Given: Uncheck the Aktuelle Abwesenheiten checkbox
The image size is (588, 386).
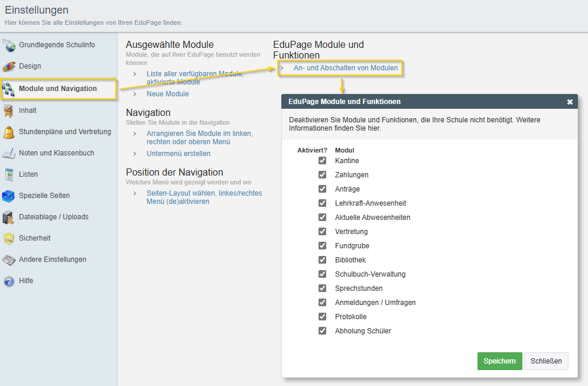Looking at the screenshot, I should point(322,218).
